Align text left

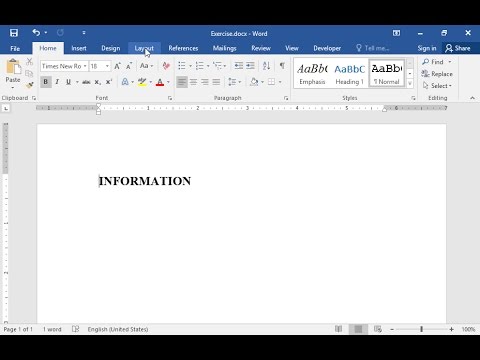pos(182,82)
